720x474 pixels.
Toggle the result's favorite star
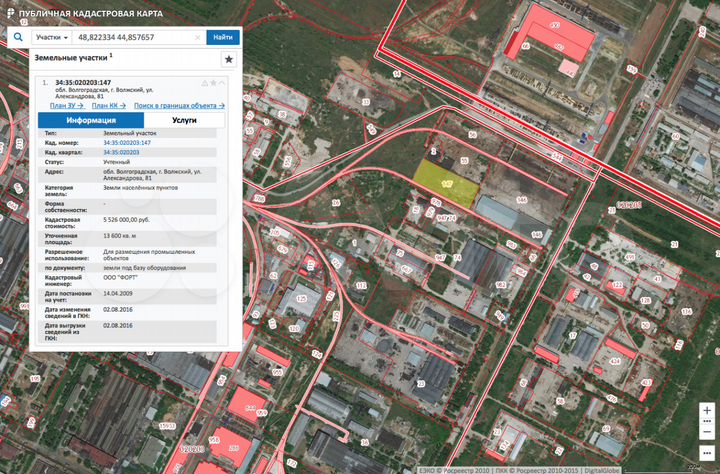(x=213, y=82)
